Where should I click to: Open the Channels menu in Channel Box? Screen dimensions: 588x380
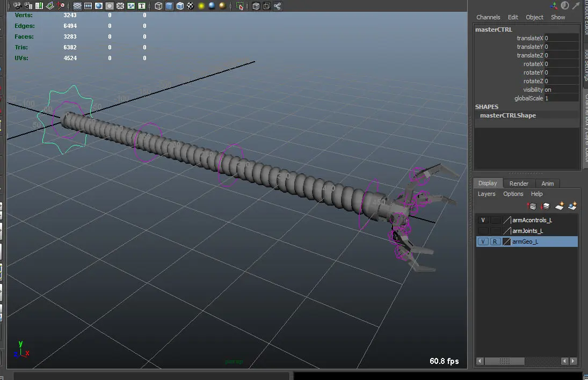488,17
